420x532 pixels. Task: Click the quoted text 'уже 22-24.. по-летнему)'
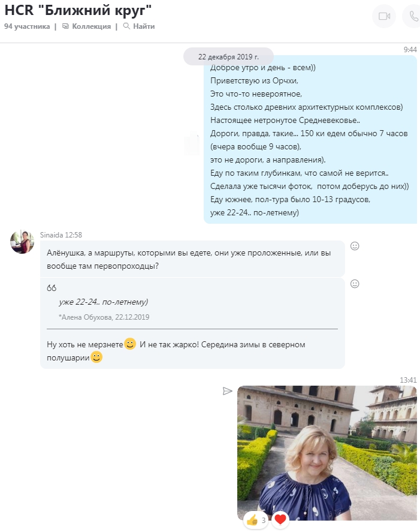click(x=104, y=302)
